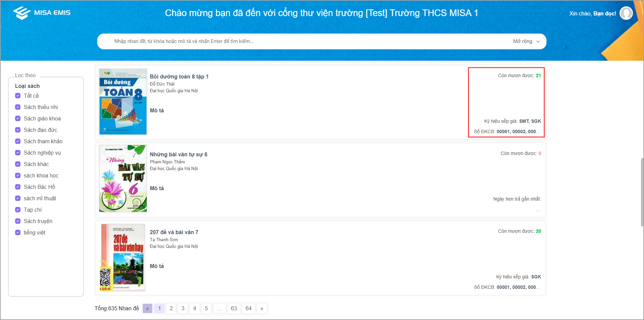Viewport: 644px width, 320px height.
Task: Click Số ĐKCB numbers of 207 đề book
Action: (x=518, y=287)
